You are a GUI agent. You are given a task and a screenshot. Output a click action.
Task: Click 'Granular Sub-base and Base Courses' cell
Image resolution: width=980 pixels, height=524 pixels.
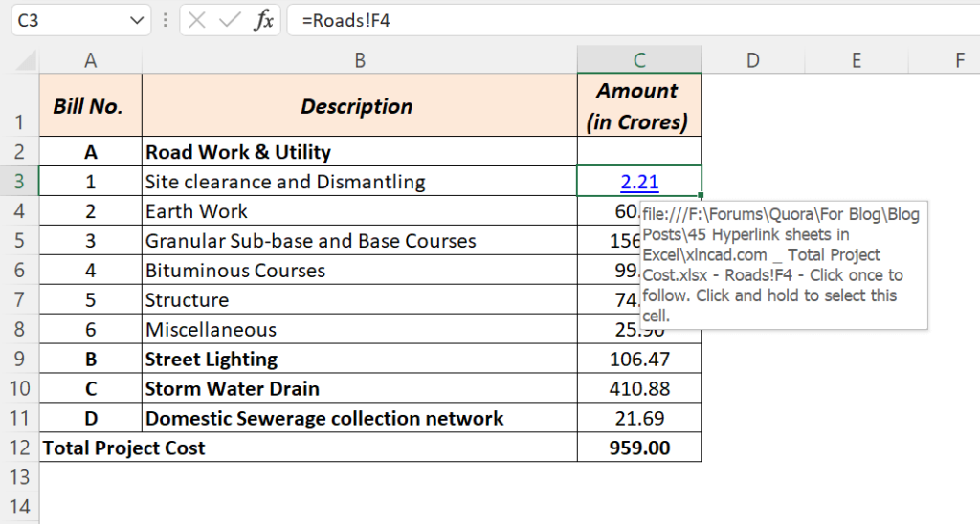pyautogui.click(x=360, y=240)
